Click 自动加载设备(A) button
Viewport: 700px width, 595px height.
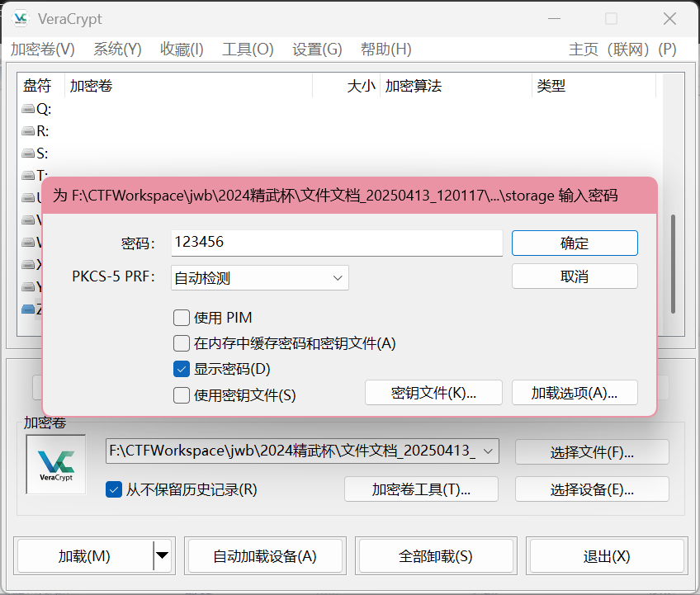click(x=265, y=555)
